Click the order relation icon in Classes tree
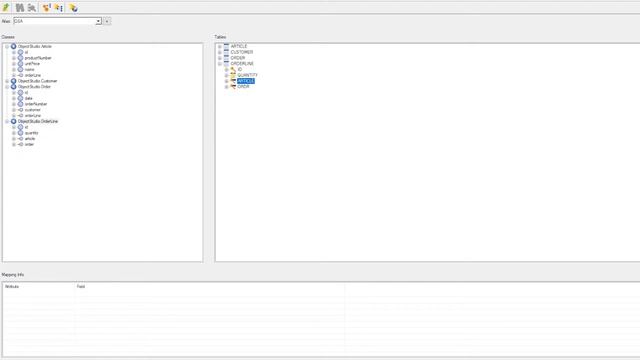The height and width of the screenshot is (360, 640). pos(20,144)
